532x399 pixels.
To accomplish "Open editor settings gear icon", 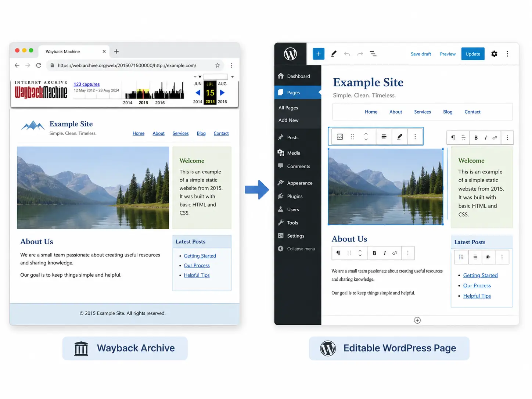I will [x=494, y=54].
